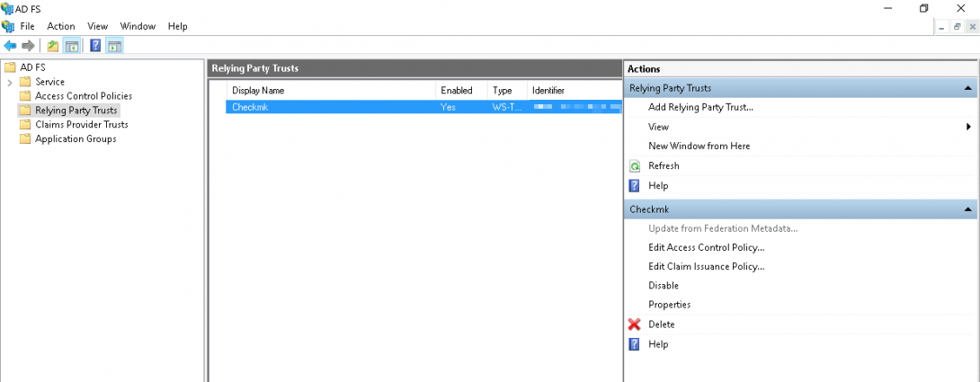The image size is (980, 382).
Task: Click the Service folder icon
Action: 25,82
